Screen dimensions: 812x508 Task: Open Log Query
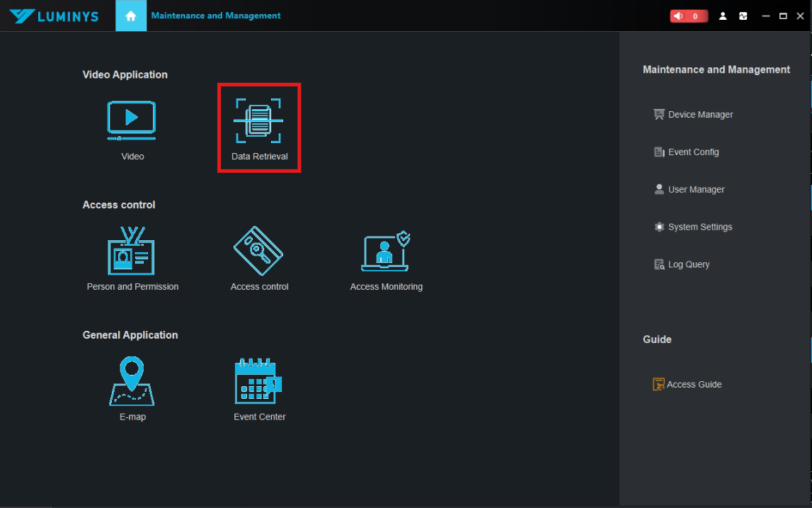click(x=688, y=265)
